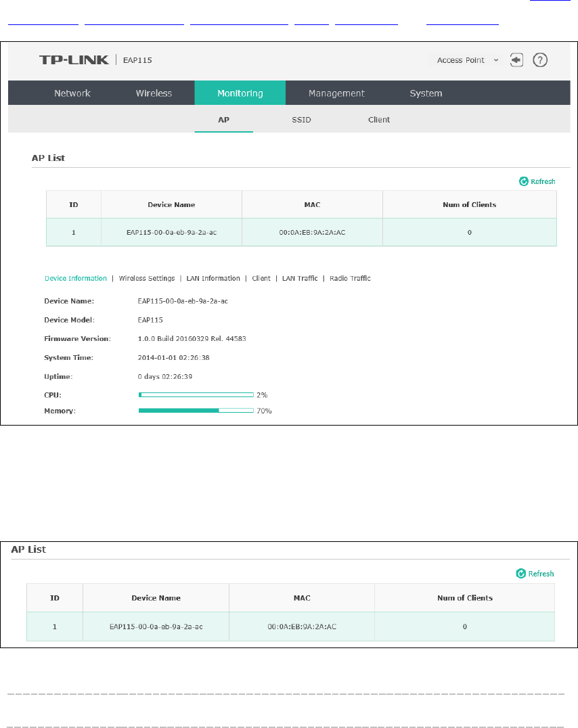The image size is (578, 728).
Task: Click the Uptime value 0 days 02:26:39
Action: [165, 377]
